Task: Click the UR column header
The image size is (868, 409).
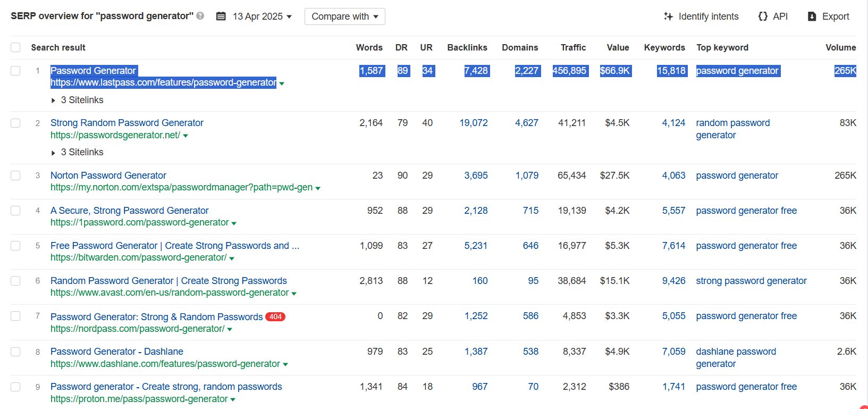Action: pyautogui.click(x=426, y=47)
